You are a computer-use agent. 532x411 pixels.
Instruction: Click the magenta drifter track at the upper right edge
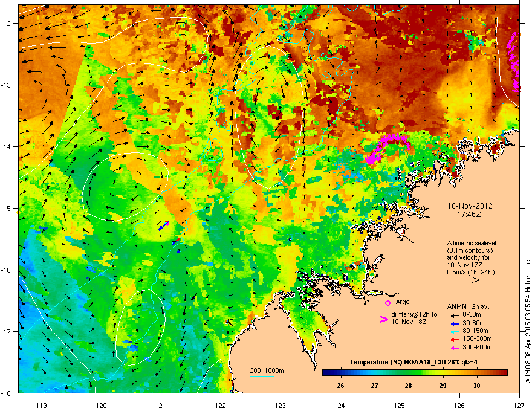point(514,62)
